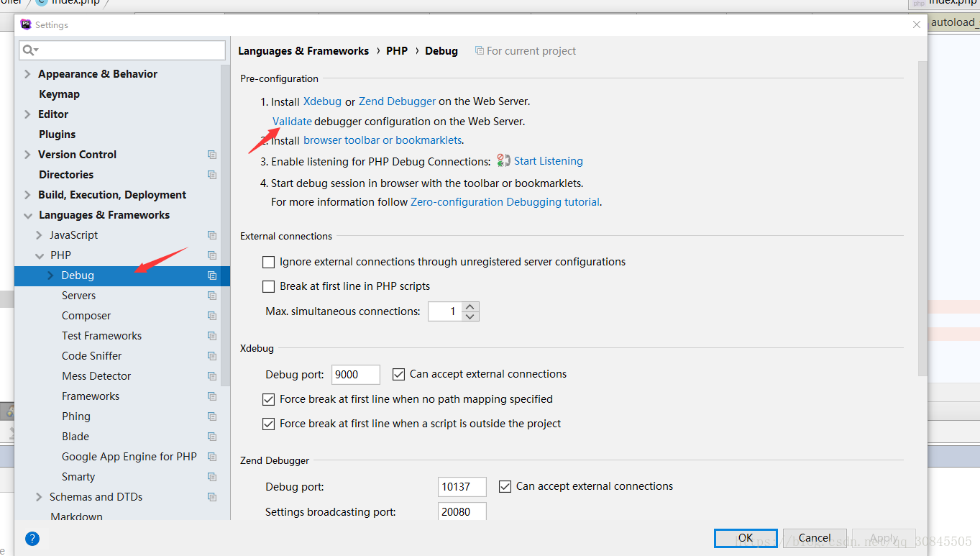This screenshot has height=556, width=980.
Task: Click project-level icon beside Google App Engine
Action: (x=212, y=457)
